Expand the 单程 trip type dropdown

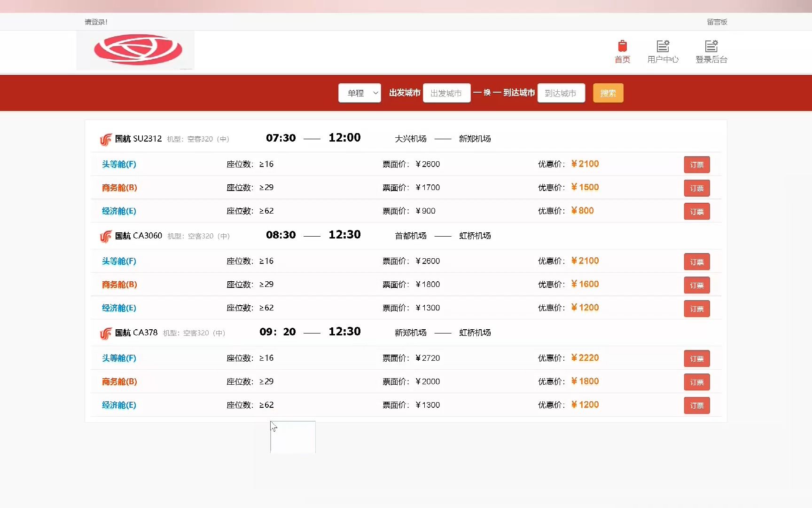[359, 93]
